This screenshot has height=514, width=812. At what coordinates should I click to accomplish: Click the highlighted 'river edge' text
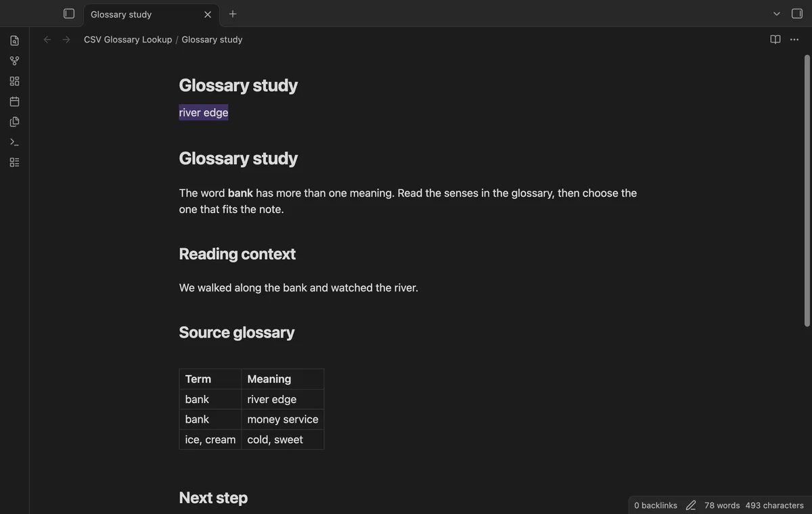coord(204,112)
